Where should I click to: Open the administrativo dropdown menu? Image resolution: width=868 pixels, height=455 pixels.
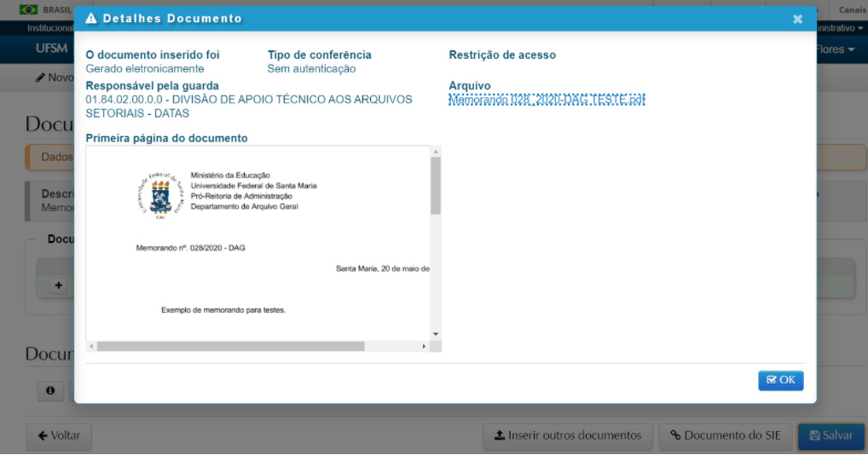[842, 28]
